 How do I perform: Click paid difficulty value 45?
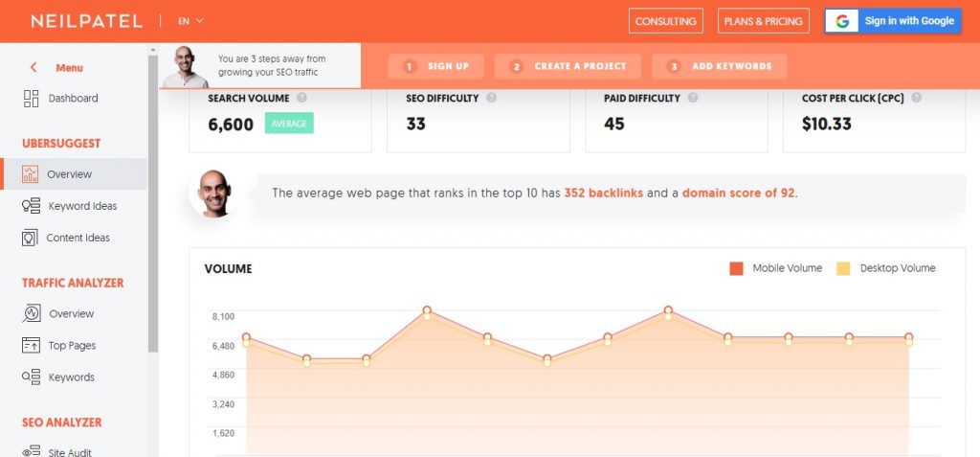pos(613,124)
